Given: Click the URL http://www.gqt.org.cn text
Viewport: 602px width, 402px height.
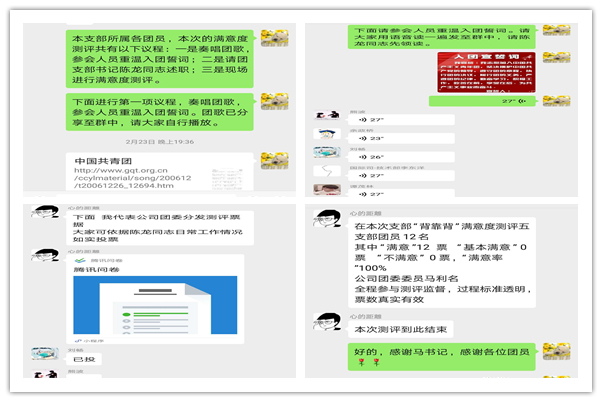Looking at the screenshot, I should point(121,170).
